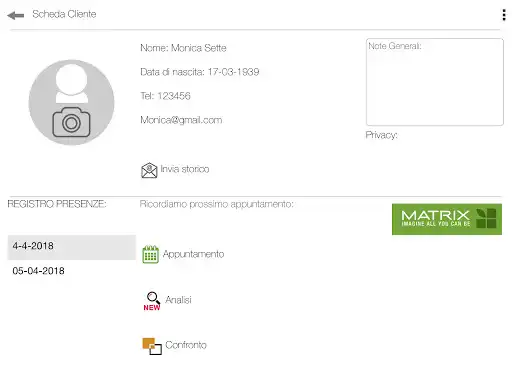The width and height of the screenshot is (512, 384).
Task: Go back using the arrow icon
Action: click(15, 15)
